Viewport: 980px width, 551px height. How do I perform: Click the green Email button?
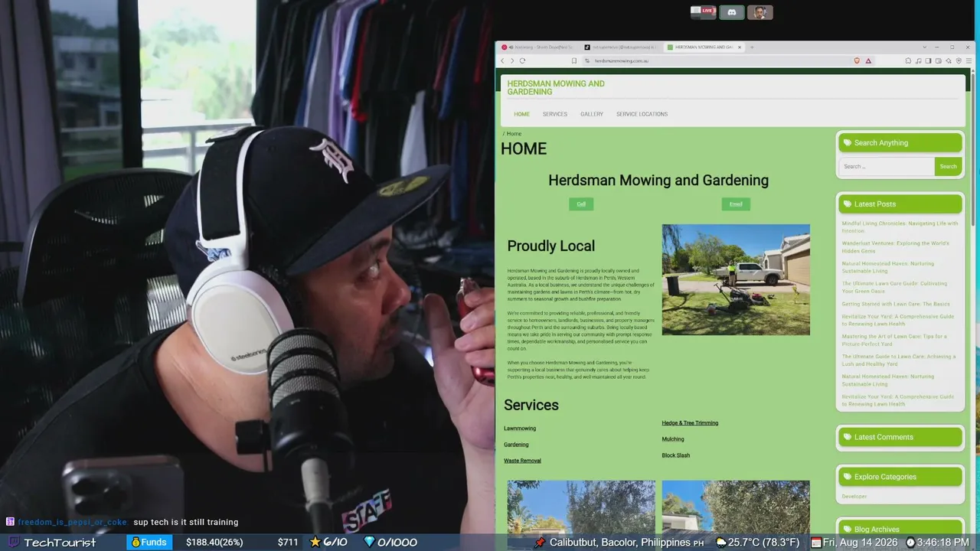(x=736, y=204)
